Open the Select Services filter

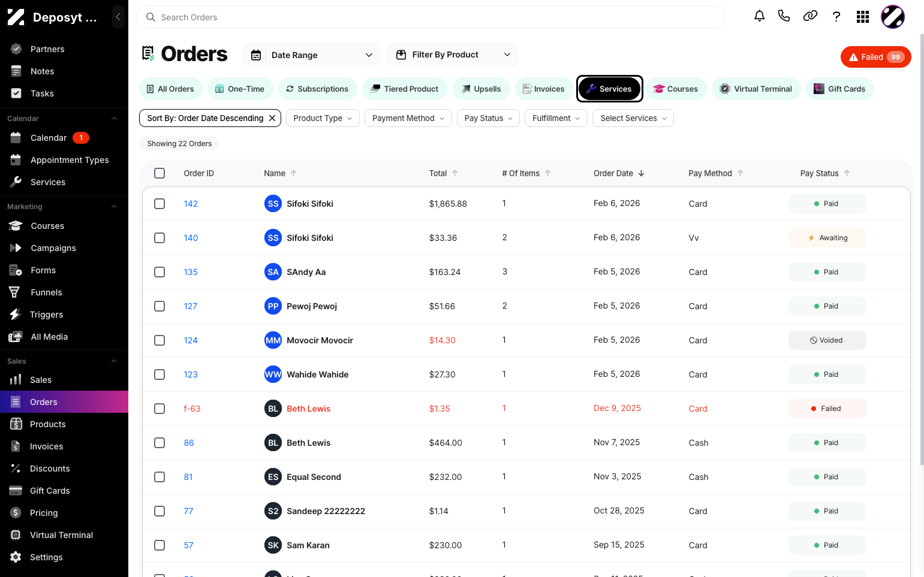[x=633, y=118]
